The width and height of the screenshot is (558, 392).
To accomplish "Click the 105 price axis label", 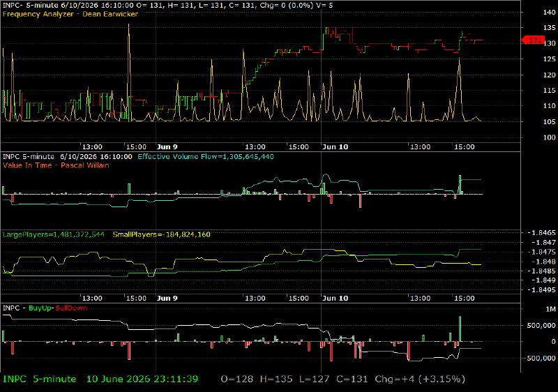I will (549, 121).
